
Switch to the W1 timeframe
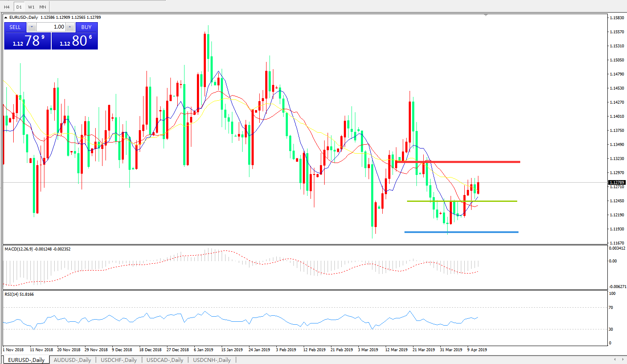point(31,7)
